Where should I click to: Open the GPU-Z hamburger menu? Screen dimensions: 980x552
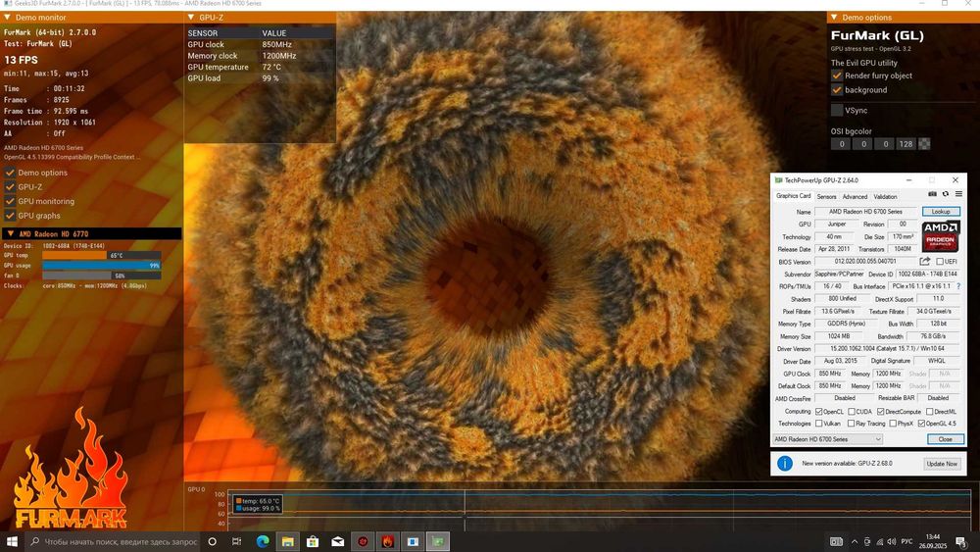pyautogui.click(x=958, y=194)
